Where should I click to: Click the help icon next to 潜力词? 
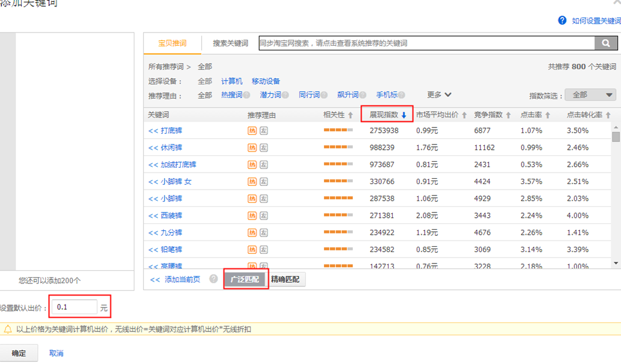[x=285, y=95]
